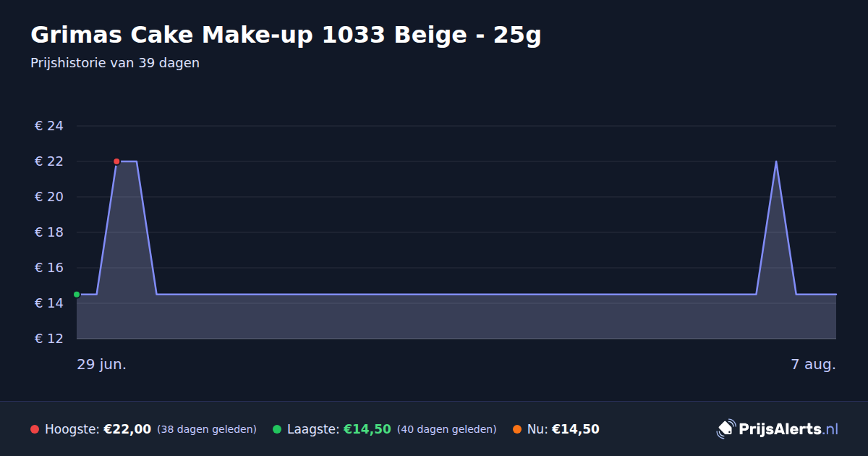Image resolution: width=868 pixels, height=456 pixels.
Task: Click the PrijsAlerts tag logo icon
Action: (726, 429)
